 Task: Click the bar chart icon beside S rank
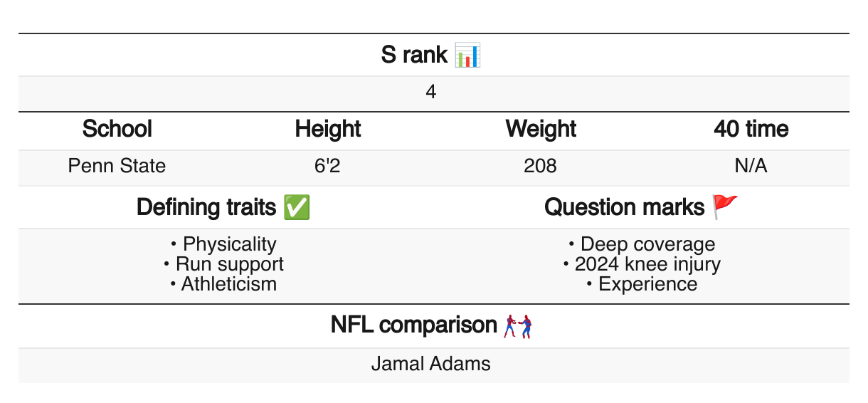tap(468, 55)
